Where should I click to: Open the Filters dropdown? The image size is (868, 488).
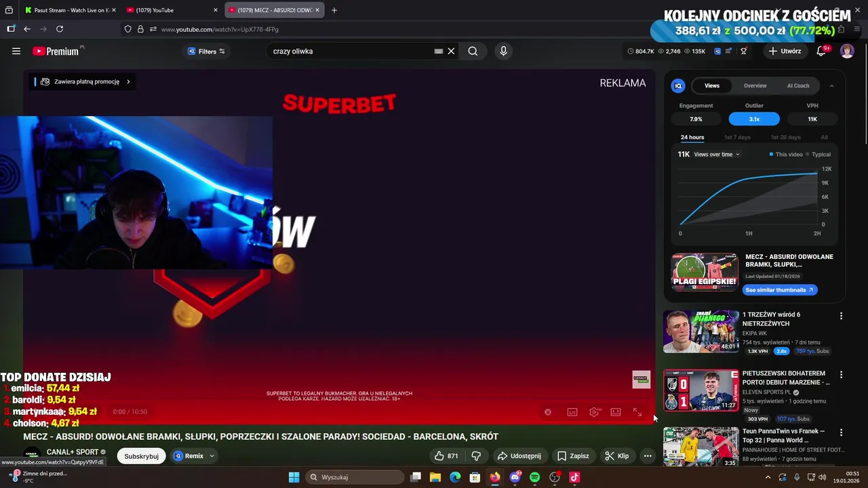point(206,51)
